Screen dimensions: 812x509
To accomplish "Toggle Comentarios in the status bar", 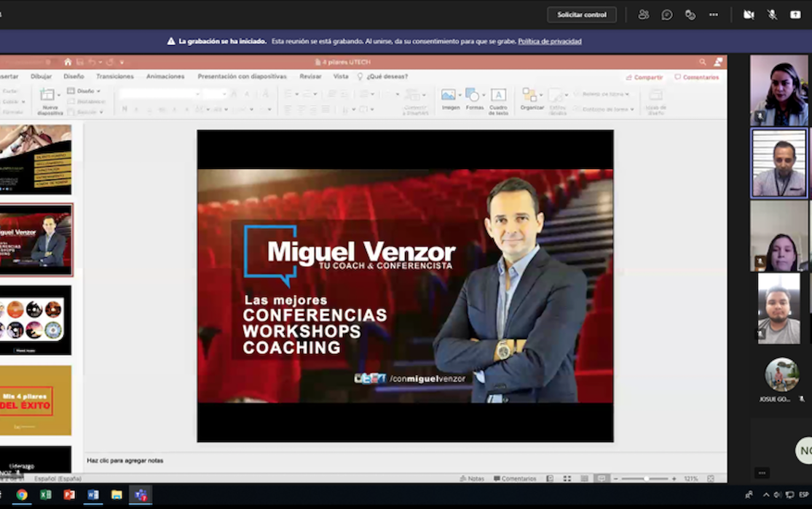I will [515, 478].
